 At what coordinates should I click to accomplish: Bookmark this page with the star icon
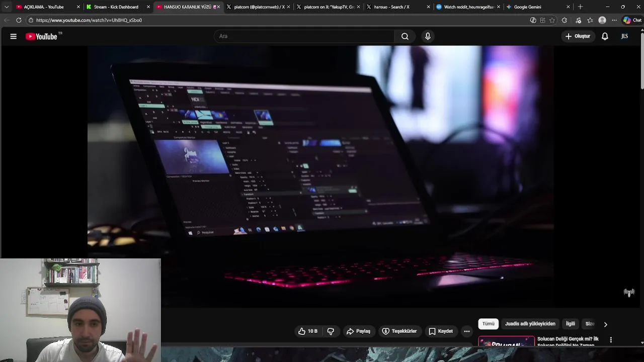[x=552, y=20]
